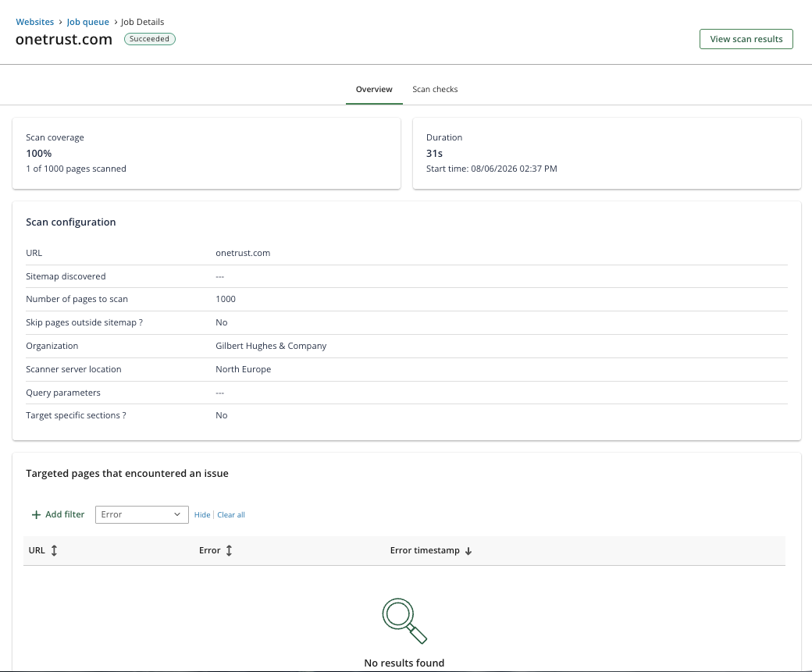Click the 100% scan coverage value
This screenshot has height=672, width=812.
point(39,153)
